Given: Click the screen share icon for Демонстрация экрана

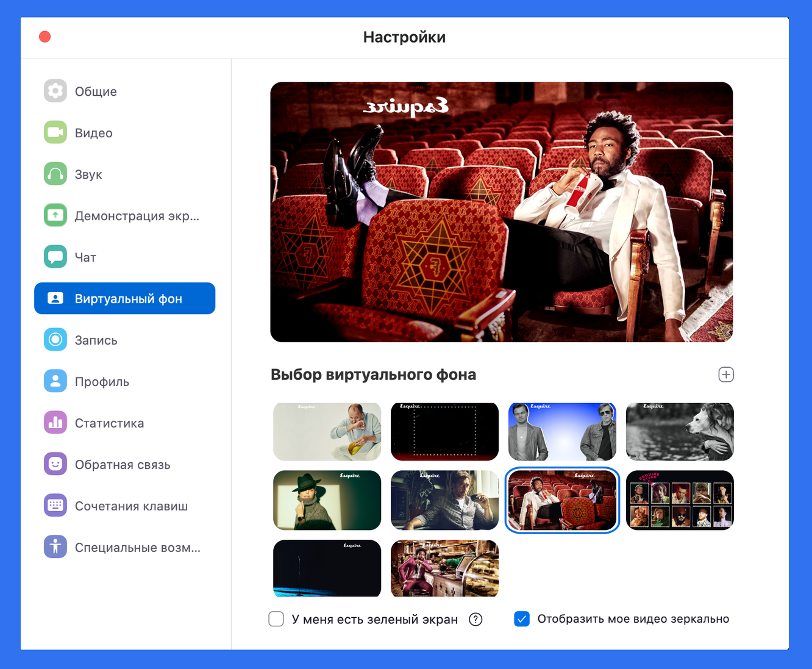Looking at the screenshot, I should (x=55, y=215).
